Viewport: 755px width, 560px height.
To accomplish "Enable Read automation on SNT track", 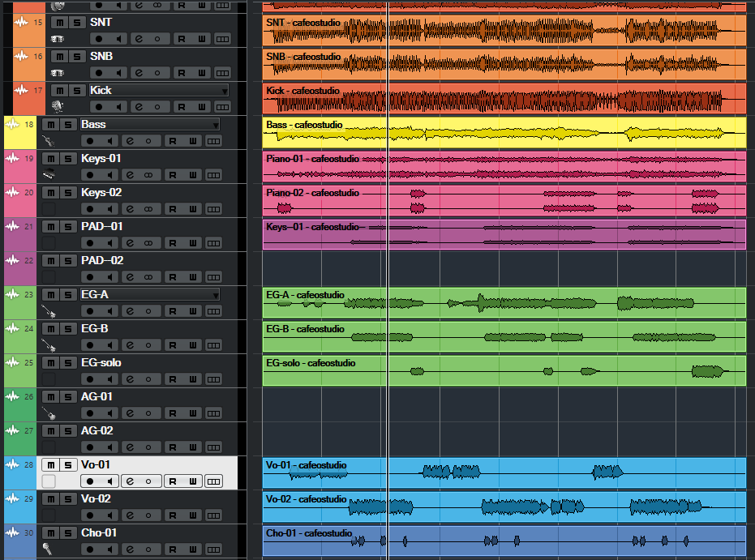I will pyautogui.click(x=181, y=38).
